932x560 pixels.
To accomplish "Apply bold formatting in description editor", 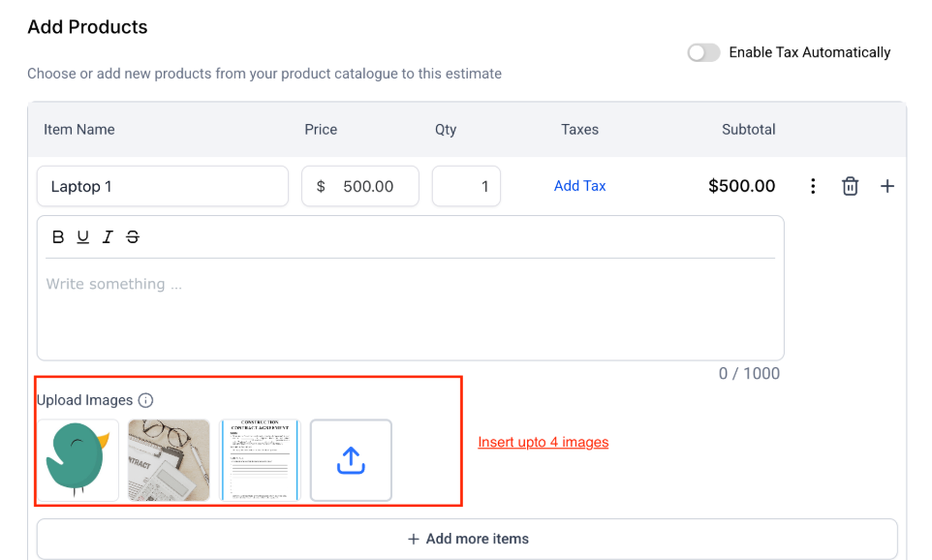I will 58,237.
